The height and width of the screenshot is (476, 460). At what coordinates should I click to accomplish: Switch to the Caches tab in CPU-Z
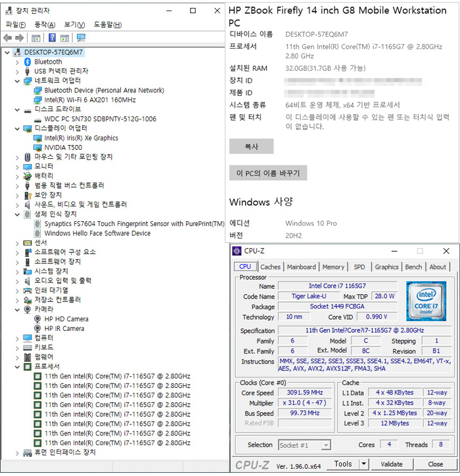(x=270, y=267)
